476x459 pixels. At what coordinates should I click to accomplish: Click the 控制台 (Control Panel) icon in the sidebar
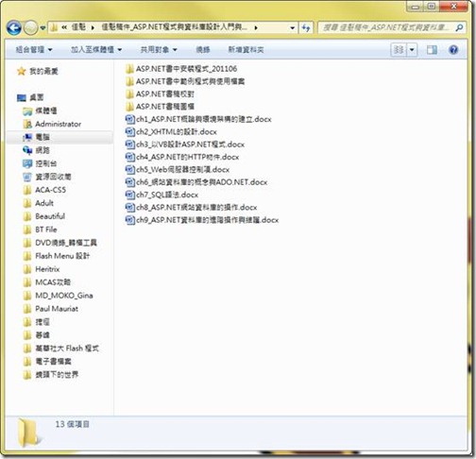[27, 163]
